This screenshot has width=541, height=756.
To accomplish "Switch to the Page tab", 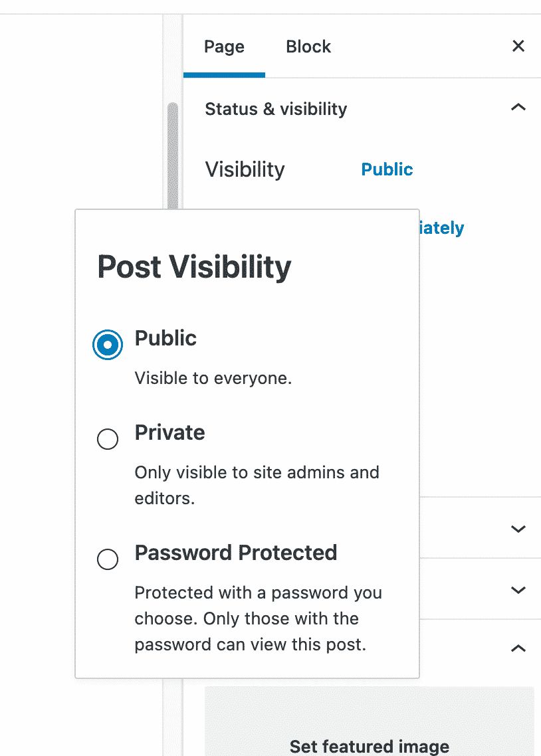I will tap(224, 47).
